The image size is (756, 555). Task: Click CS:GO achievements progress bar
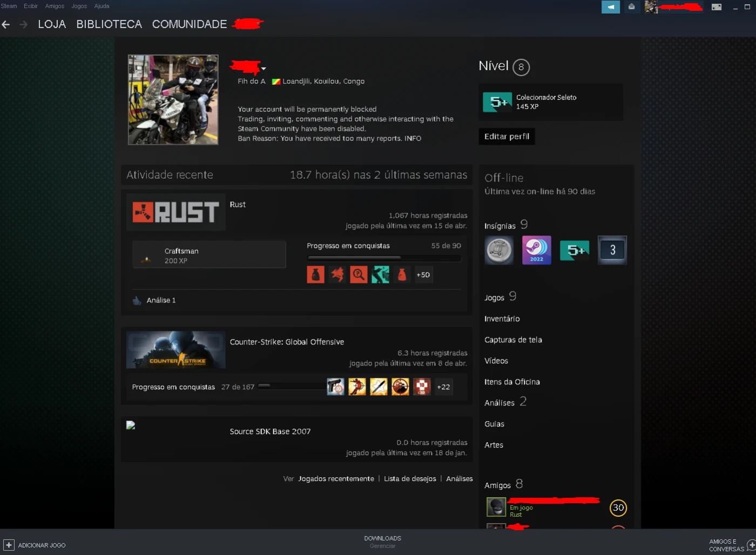(x=292, y=387)
